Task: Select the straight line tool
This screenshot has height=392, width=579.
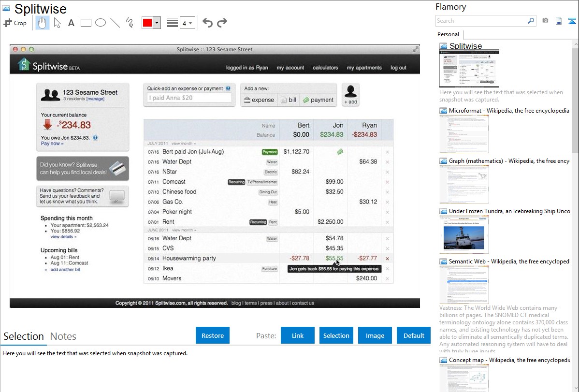Action: point(115,23)
